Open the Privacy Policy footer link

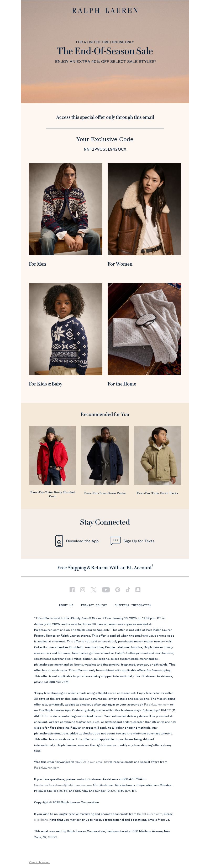click(x=94, y=605)
